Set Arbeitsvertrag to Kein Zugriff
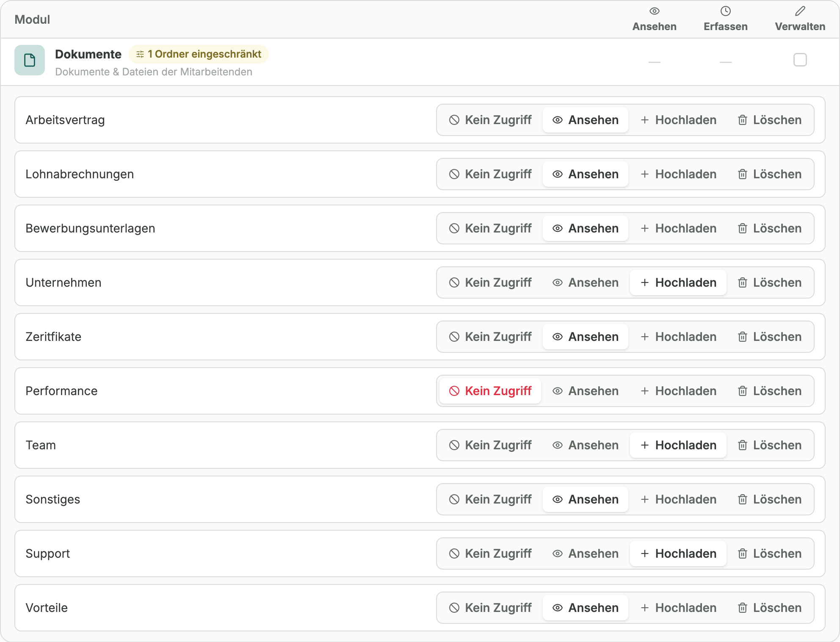This screenshot has height=642, width=840. point(490,120)
